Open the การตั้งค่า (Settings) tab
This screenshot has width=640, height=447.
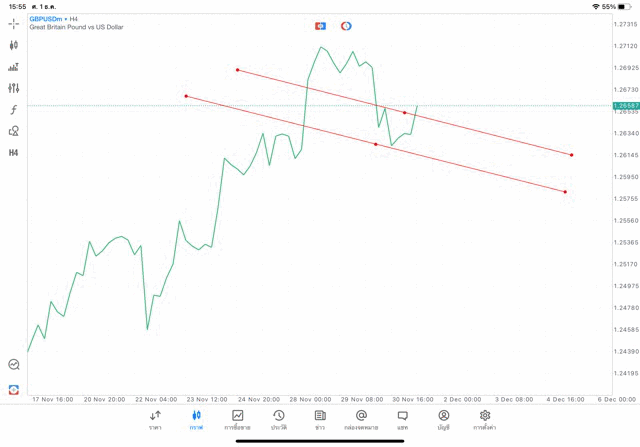[x=485, y=420]
